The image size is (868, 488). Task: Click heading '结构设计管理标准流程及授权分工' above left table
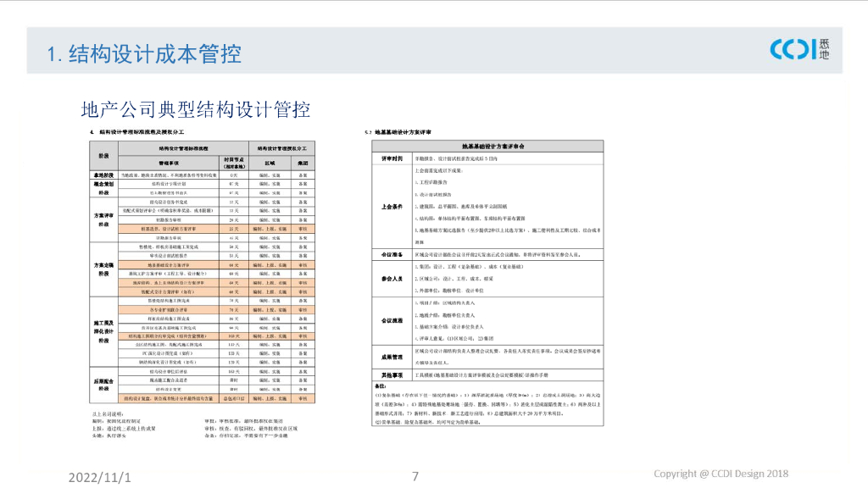coord(142,132)
